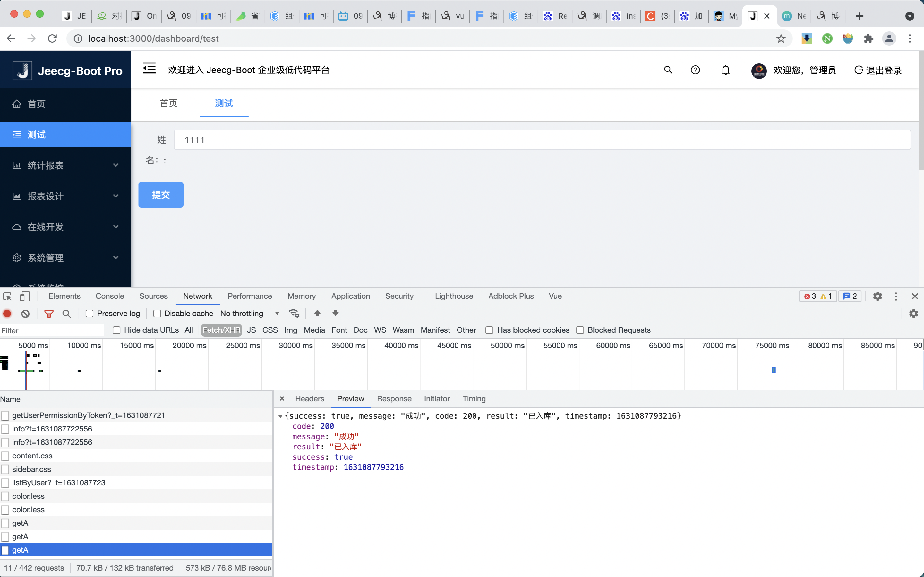This screenshot has height=577, width=924.
Task: Open the Response tab of request details
Action: tap(394, 399)
